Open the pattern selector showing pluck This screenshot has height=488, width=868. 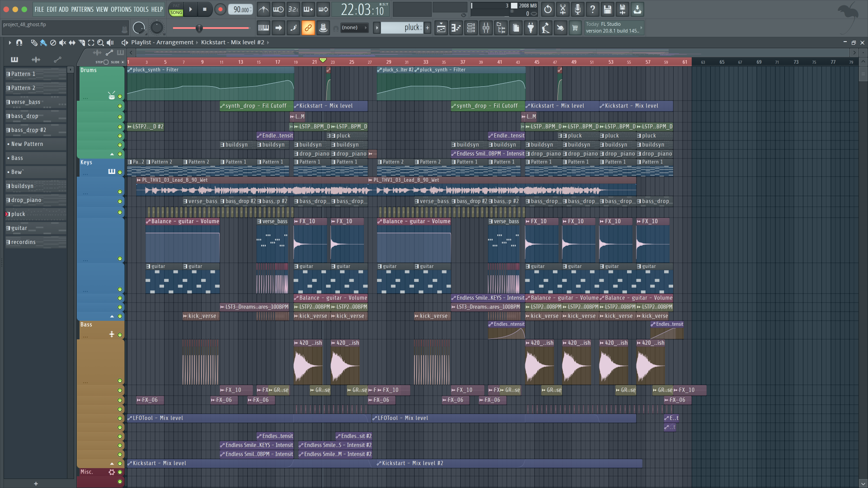point(402,28)
